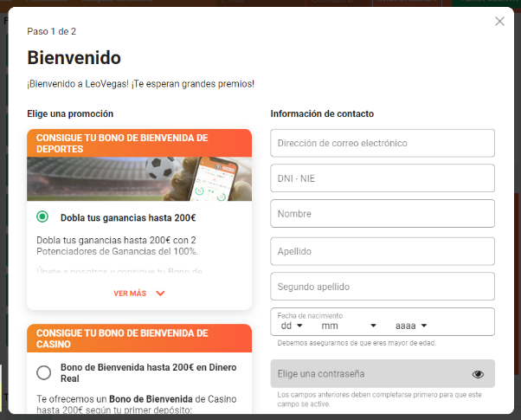Screen dimensions: 521x420
Task: Click the Bienvenido heading
Action: click(x=74, y=58)
